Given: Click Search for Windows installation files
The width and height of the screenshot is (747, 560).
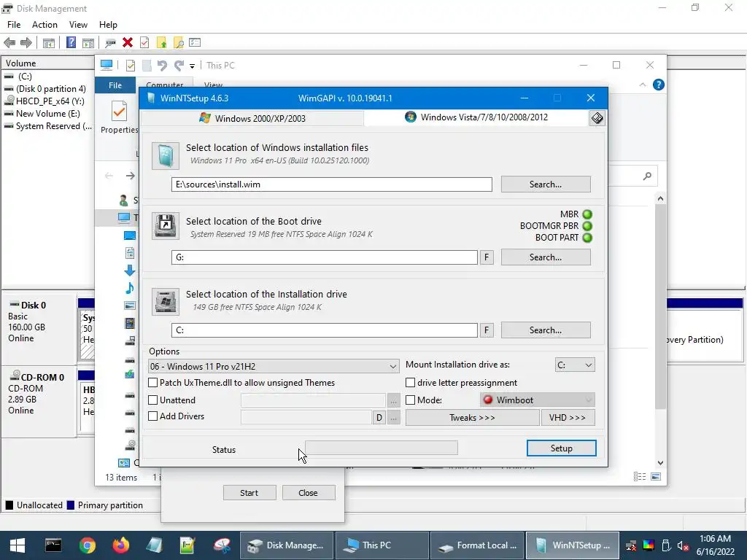Looking at the screenshot, I should pos(546,184).
